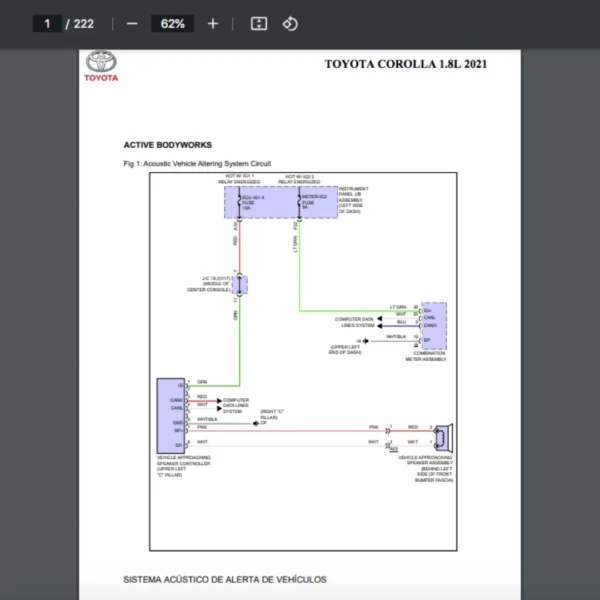Image resolution: width=600 pixels, height=600 pixels.
Task: Click the pink PNK wire line
Action: click(300, 427)
